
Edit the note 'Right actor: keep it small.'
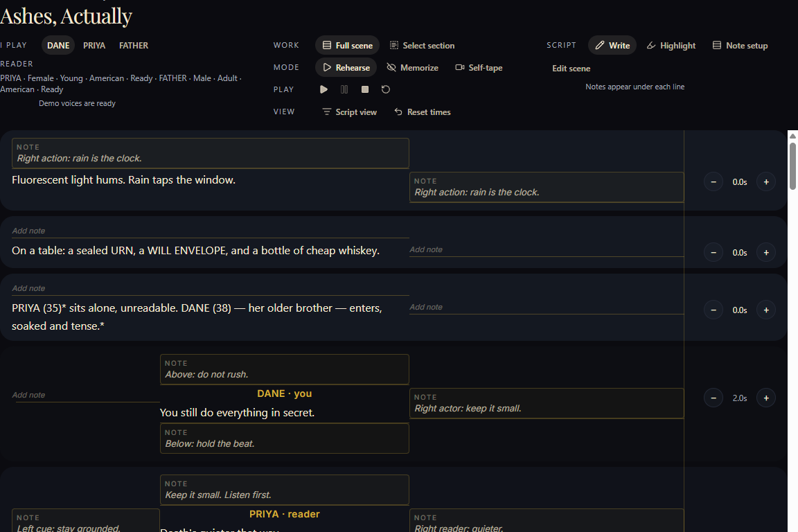pyautogui.click(x=547, y=403)
